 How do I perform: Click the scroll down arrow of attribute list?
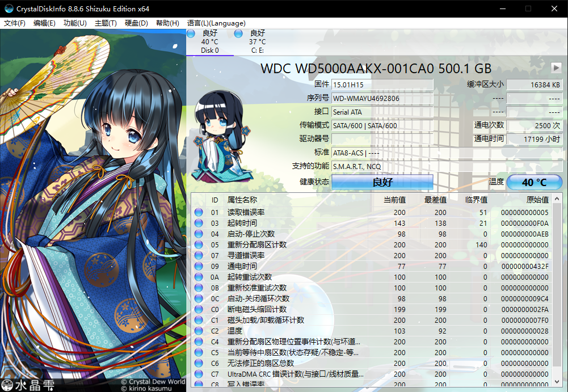(557, 381)
